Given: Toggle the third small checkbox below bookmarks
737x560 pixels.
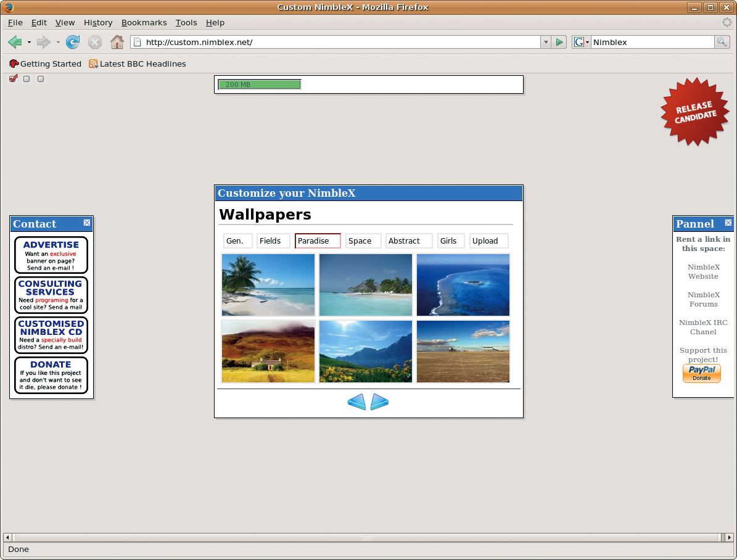Looking at the screenshot, I should (41, 79).
